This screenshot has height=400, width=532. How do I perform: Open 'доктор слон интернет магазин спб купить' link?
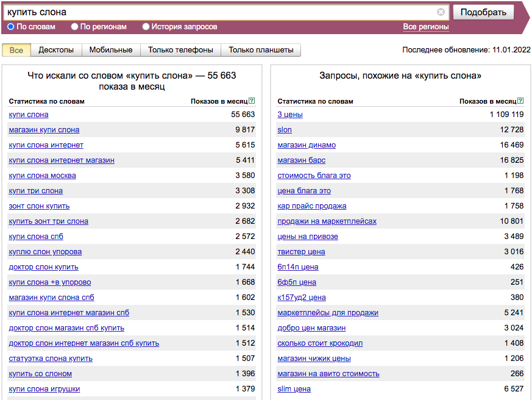[x=84, y=343]
